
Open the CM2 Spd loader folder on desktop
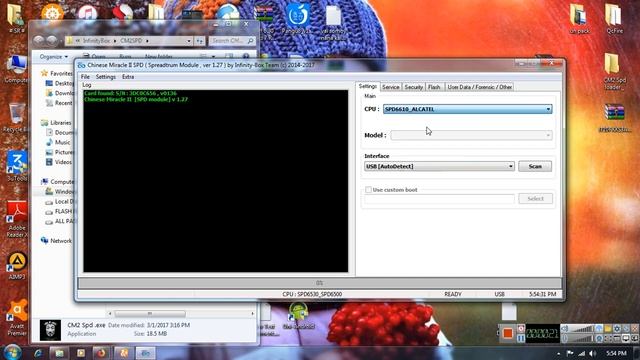[x=614, y=71]
